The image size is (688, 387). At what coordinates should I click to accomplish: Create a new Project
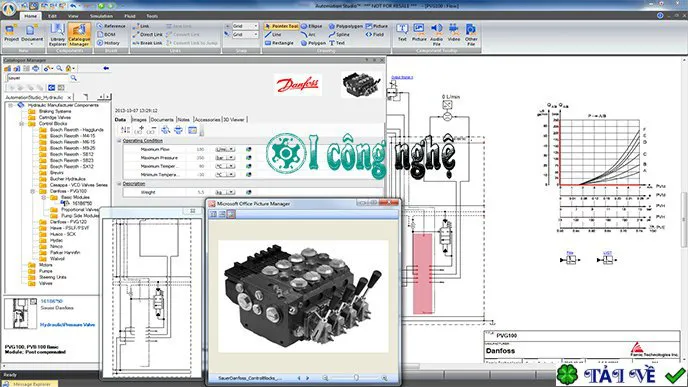point(11,33)
